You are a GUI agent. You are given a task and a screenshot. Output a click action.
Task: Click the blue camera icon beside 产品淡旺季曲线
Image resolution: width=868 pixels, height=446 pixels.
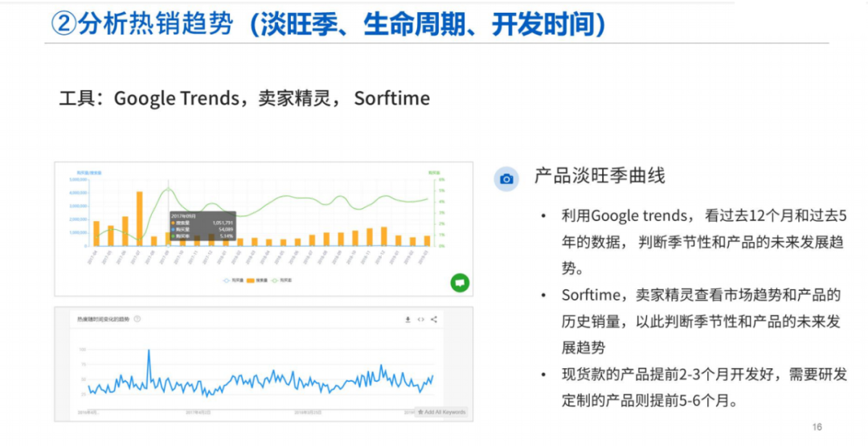506,178
